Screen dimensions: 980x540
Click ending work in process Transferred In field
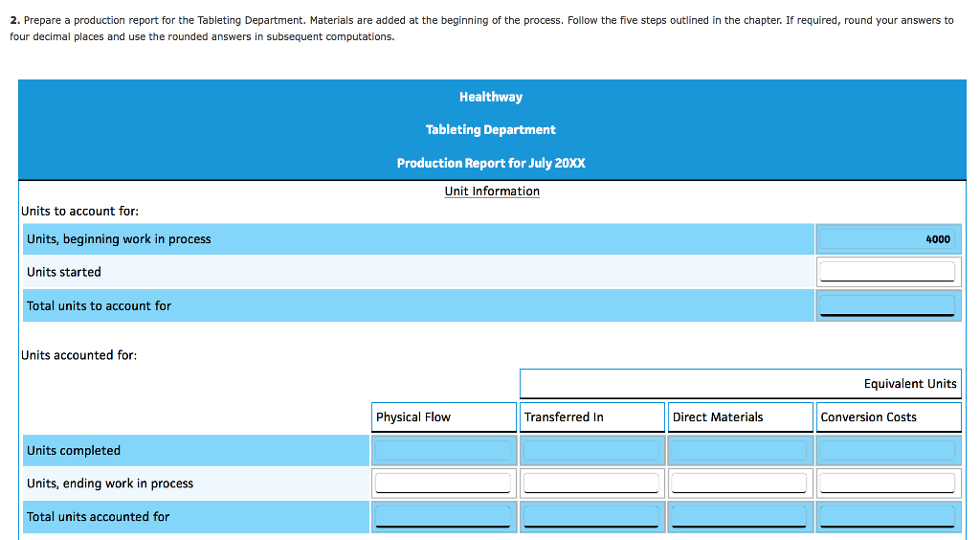(x=591, y=484)
